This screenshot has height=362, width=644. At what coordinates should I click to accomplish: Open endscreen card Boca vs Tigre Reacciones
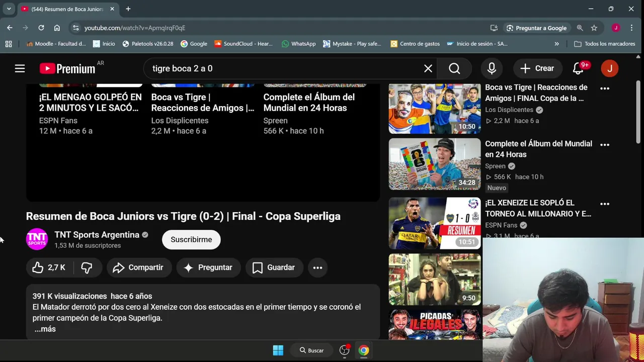click(203, 102)
